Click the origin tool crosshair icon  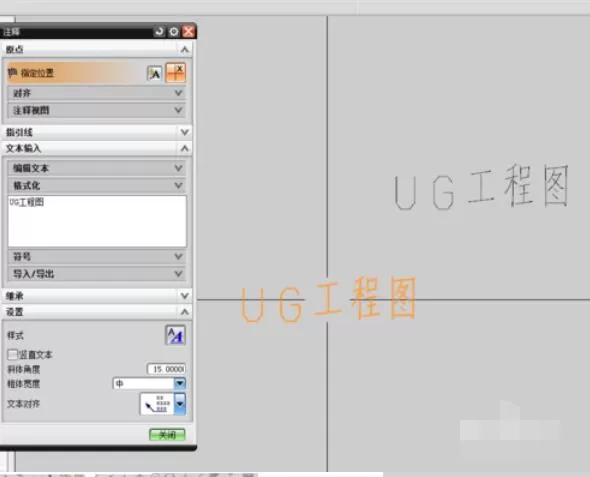coord(175,73)
